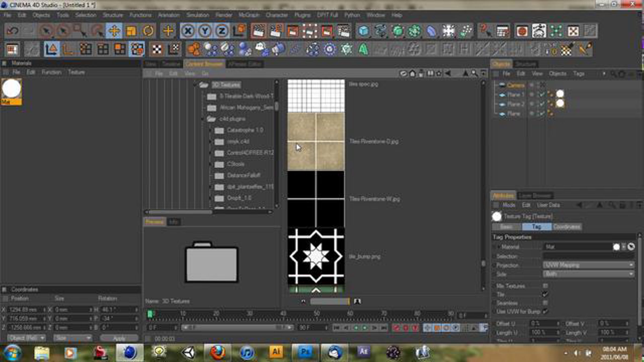Viewport: 644px width, 362px height.
Task: Click the Apply button in Coordinates
Action: click(x=119, y=338)
